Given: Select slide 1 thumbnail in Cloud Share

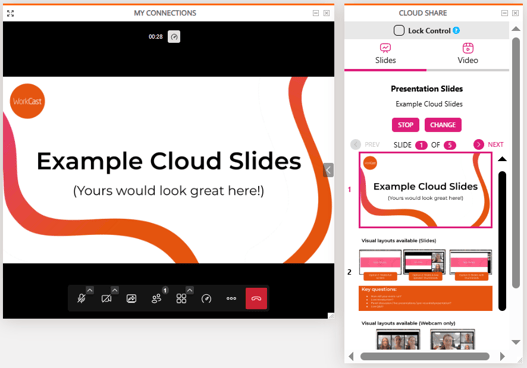Looking at the screenshot, I should pyautogui.click(x=425, y=190).
